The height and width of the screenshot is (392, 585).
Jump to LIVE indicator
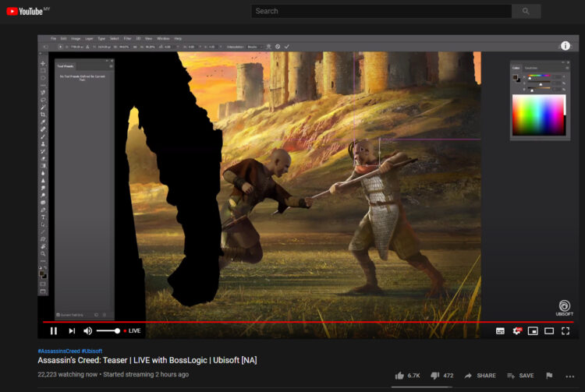tap(132, 331)
